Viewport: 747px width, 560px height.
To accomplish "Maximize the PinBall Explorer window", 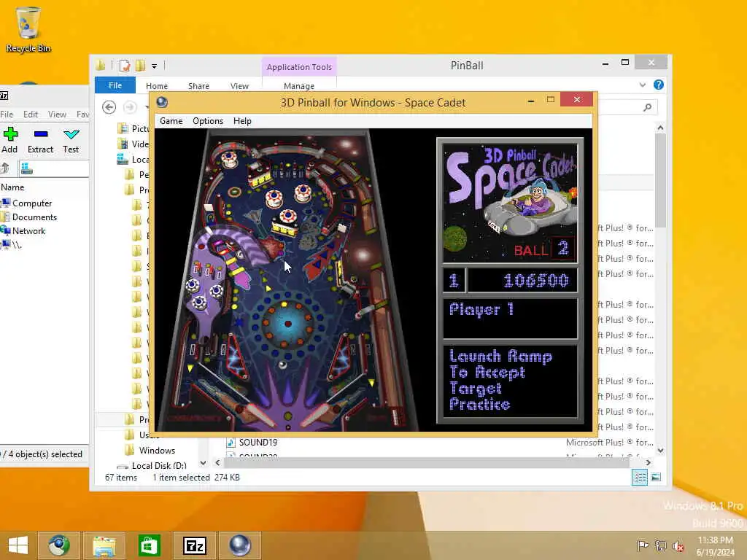I will 625,63.
